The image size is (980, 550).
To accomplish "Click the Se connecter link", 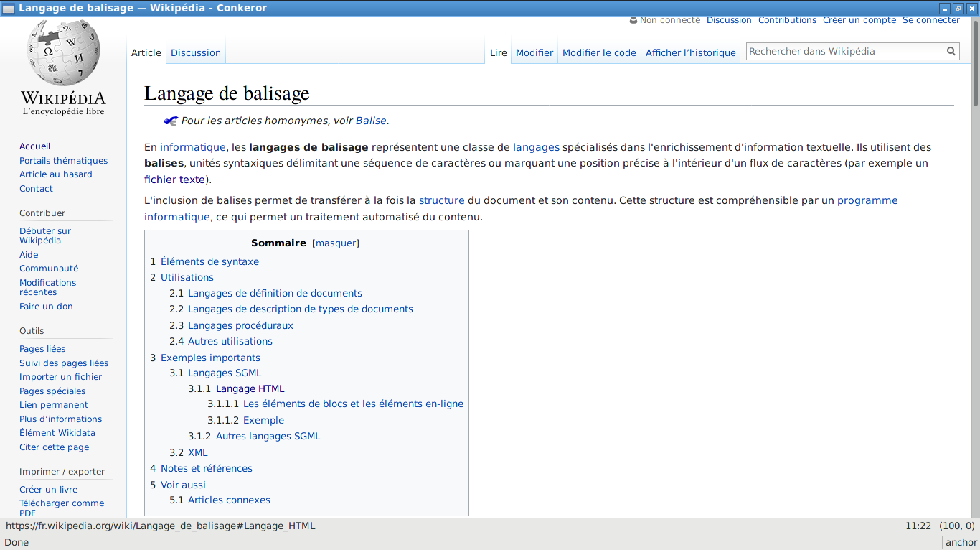I will 930,20.
